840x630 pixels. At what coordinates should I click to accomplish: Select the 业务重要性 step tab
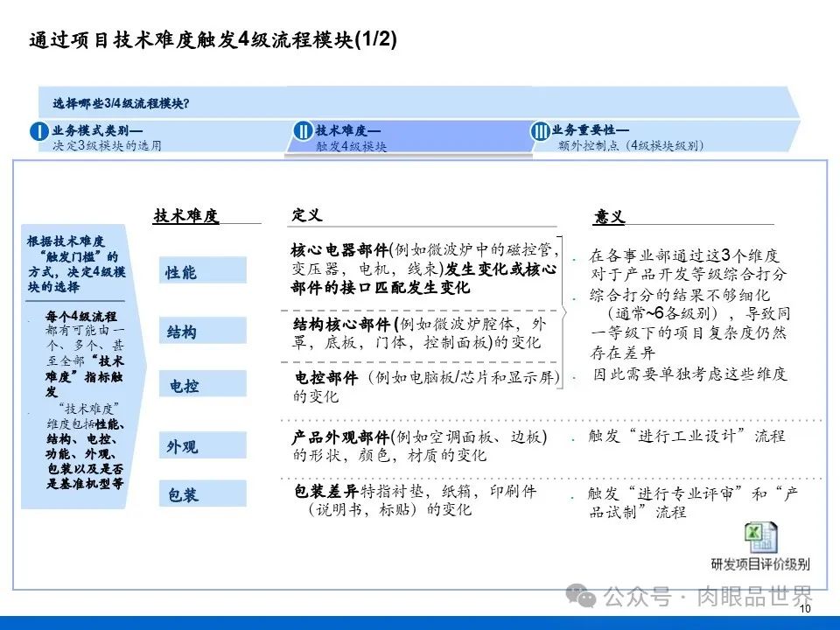click(x=664, y=136)
